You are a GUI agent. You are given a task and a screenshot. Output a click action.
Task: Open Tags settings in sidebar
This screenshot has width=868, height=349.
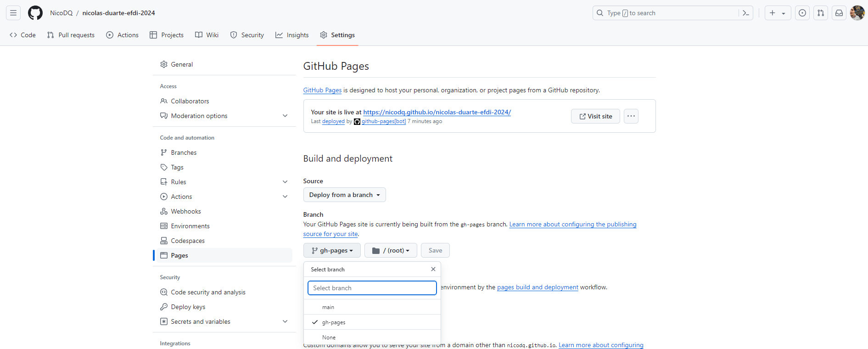[x=224, y=167]
